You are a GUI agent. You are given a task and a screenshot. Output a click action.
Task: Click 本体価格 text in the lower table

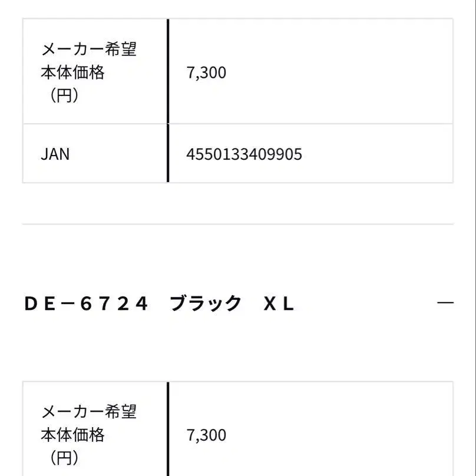[72, 435]
